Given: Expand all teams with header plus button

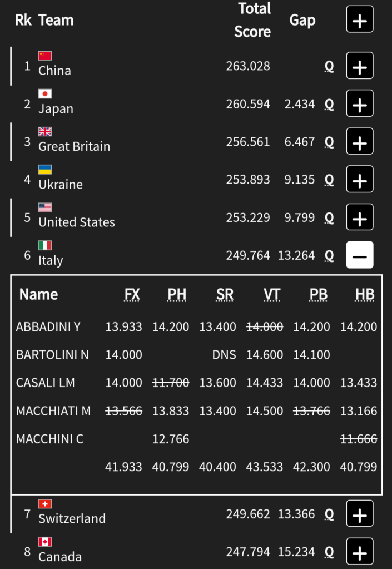Looking at the screenshot, I should point(360,21).
